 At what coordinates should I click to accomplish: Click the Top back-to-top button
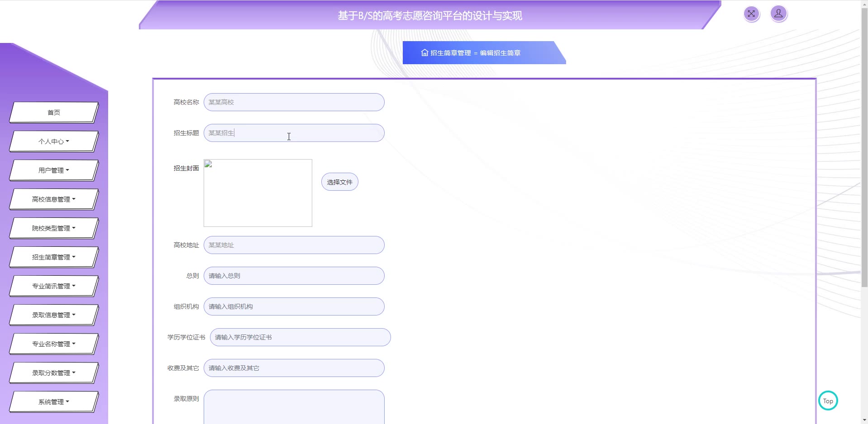(x=828, y=401)
